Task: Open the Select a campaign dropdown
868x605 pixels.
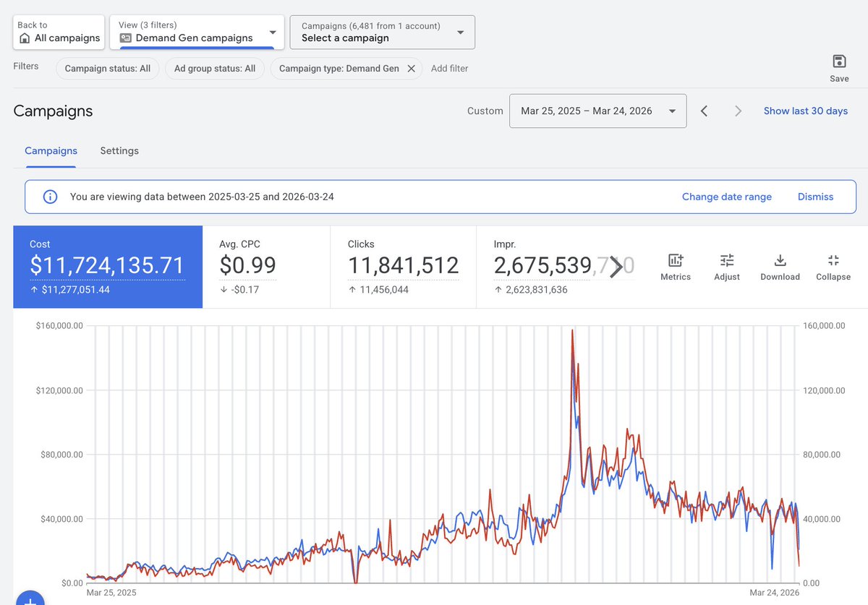Action: [383, 32]
